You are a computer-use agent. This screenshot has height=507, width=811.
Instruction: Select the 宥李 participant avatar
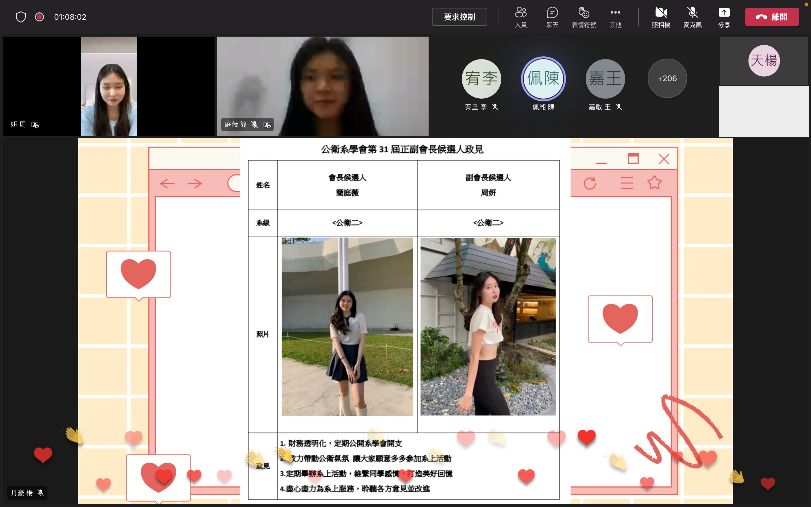[x=481, y=78]
